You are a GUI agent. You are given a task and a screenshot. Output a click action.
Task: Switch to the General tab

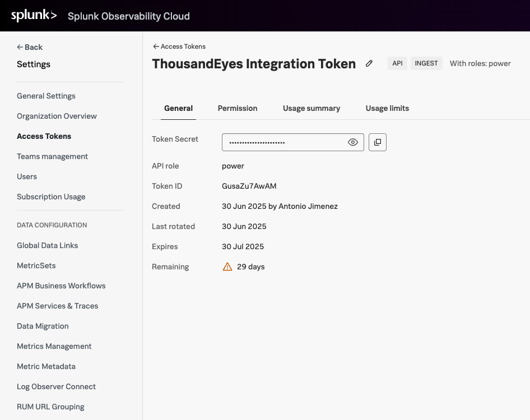pos(179,108)
